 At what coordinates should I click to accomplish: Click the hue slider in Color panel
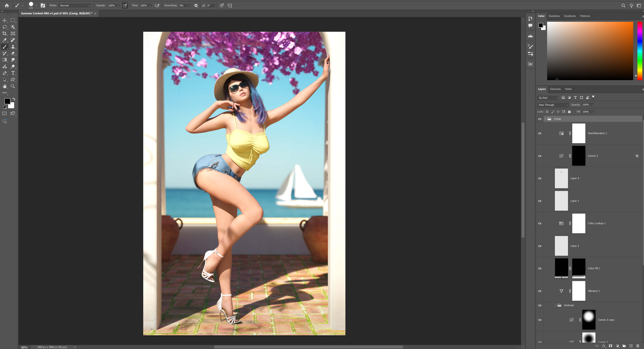coord(640,51)
